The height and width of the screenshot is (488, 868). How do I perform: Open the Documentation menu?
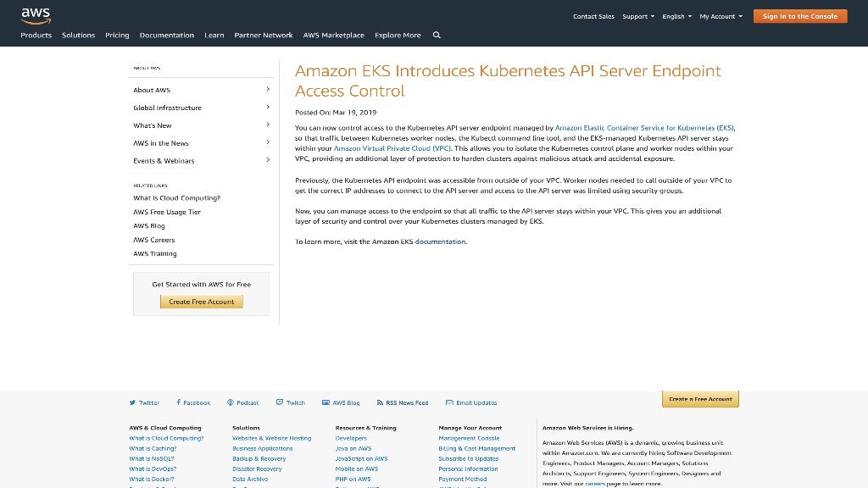(167, 35)
